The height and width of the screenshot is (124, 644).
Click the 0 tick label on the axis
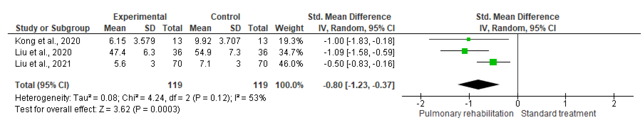pos(517,104)
